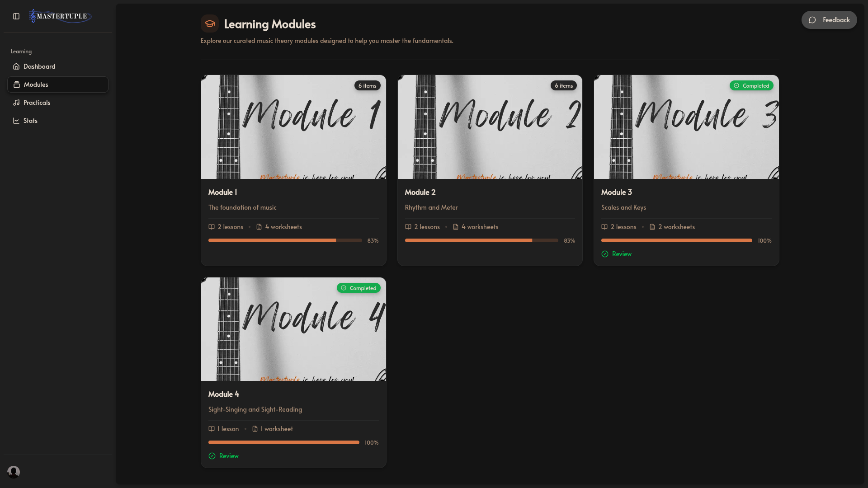
Task: Open the Modules sidebar item
Action: [36, 84]
